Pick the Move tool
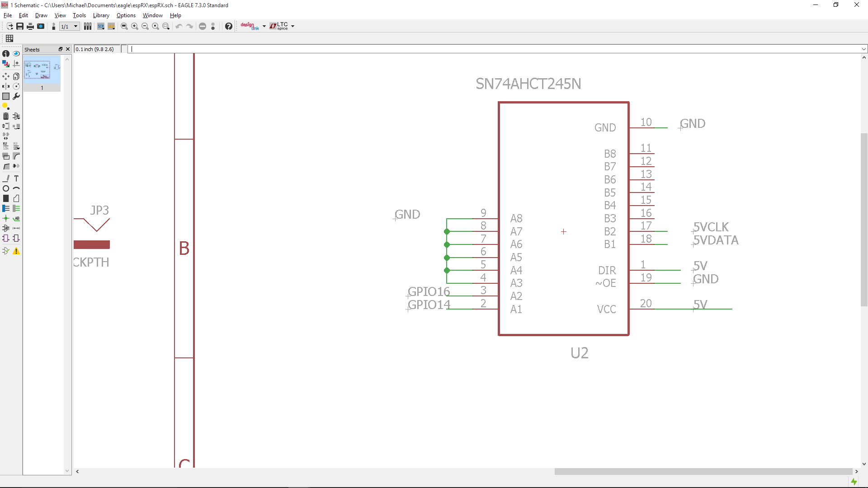The image size is (868, 488). click(6, 76)
